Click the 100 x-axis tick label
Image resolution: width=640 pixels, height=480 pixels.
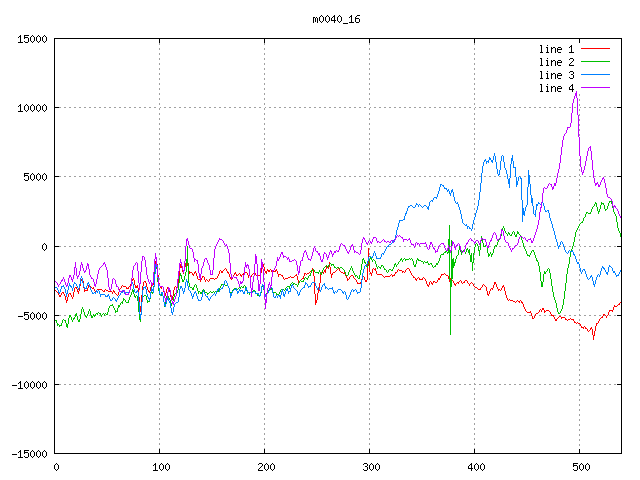pyautogui.click(x=160, y=467)
